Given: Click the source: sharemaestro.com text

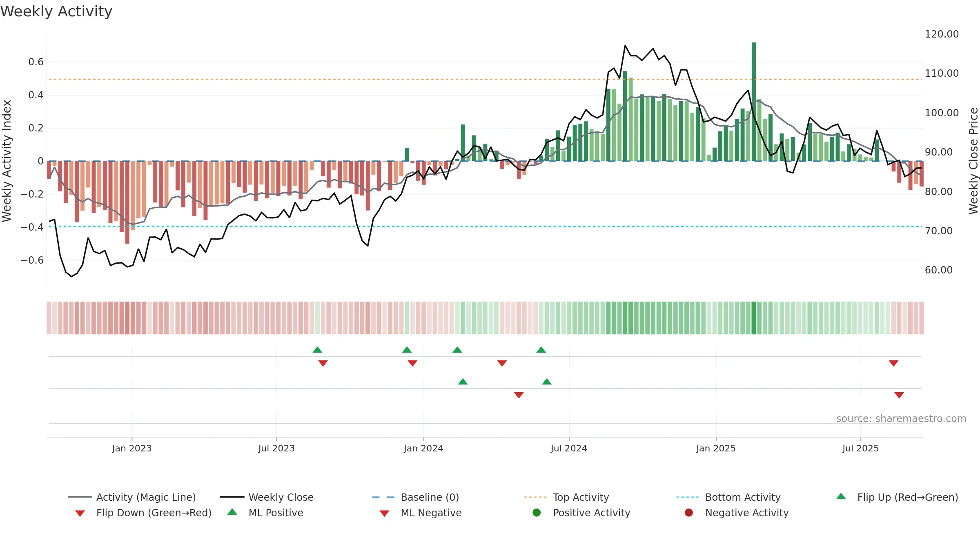Looking at the screenshot, I should pyautogui.click(x=901, y=418).
